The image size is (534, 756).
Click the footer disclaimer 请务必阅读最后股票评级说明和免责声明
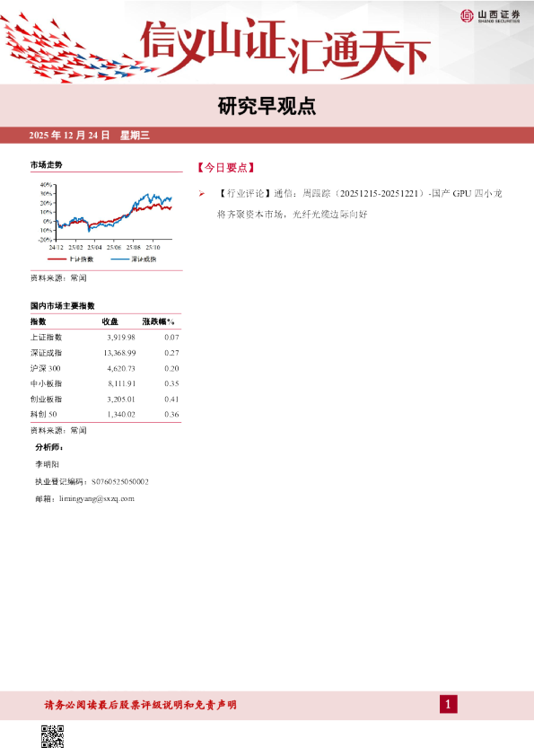tap(140, 705)
